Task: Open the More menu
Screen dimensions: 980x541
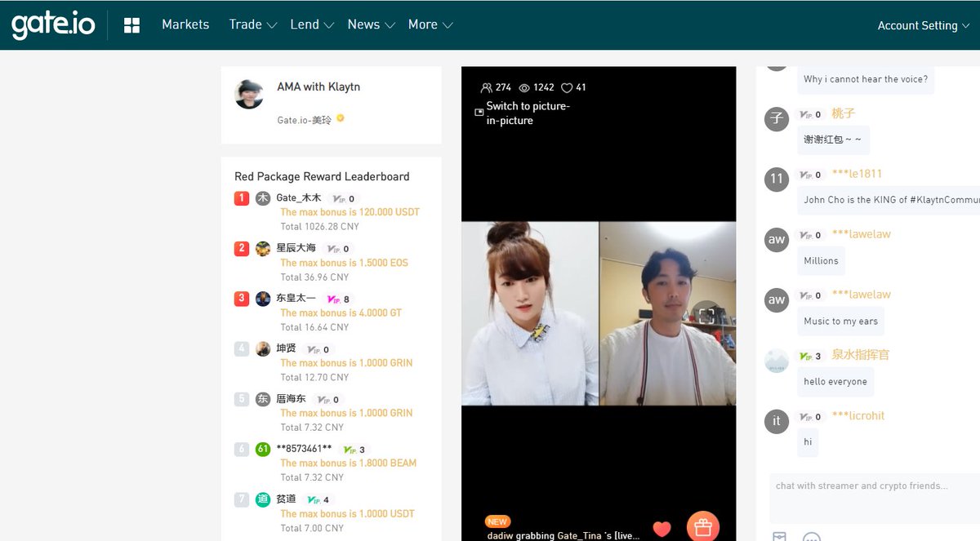Action: 423,24
